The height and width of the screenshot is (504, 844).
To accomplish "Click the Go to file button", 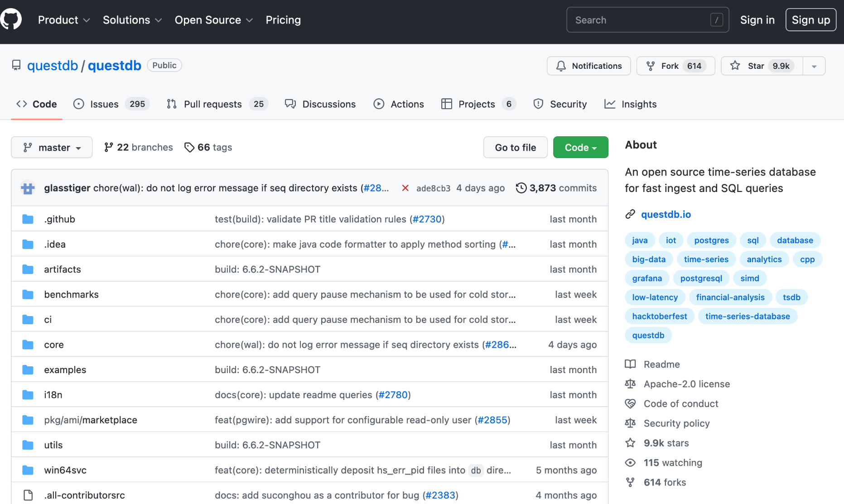I will click(x=516, y=147).
